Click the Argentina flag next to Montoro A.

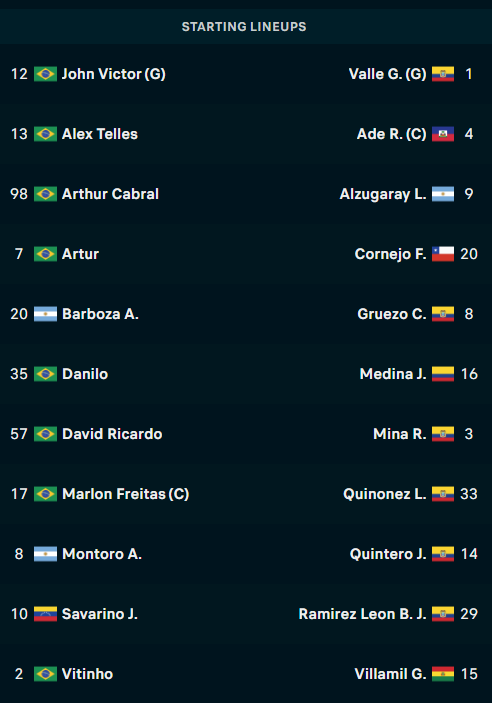coord(45,554)
